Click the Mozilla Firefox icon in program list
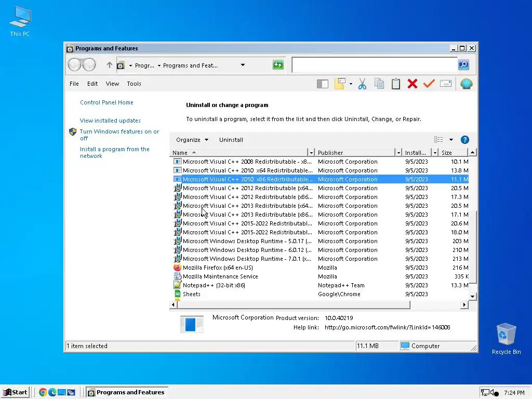The height and width of the screenshot is (399, 532). click(x=178, y=268)
